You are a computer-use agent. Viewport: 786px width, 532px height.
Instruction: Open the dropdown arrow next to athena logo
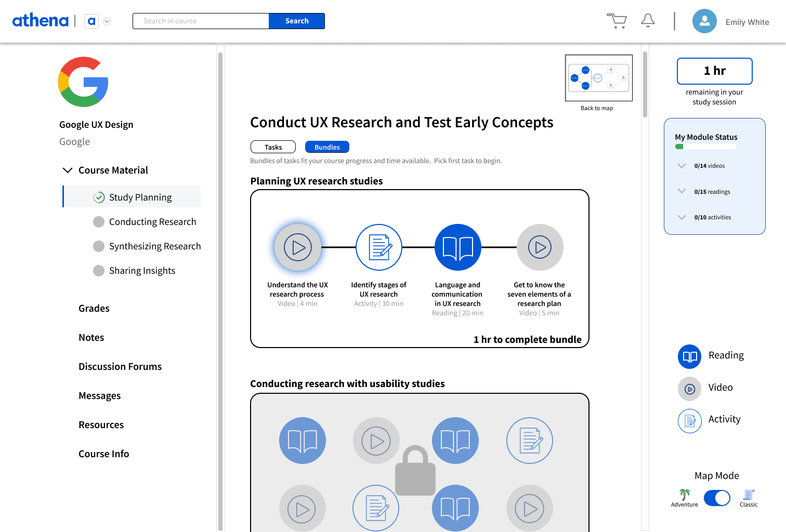(x=107, y=21)
